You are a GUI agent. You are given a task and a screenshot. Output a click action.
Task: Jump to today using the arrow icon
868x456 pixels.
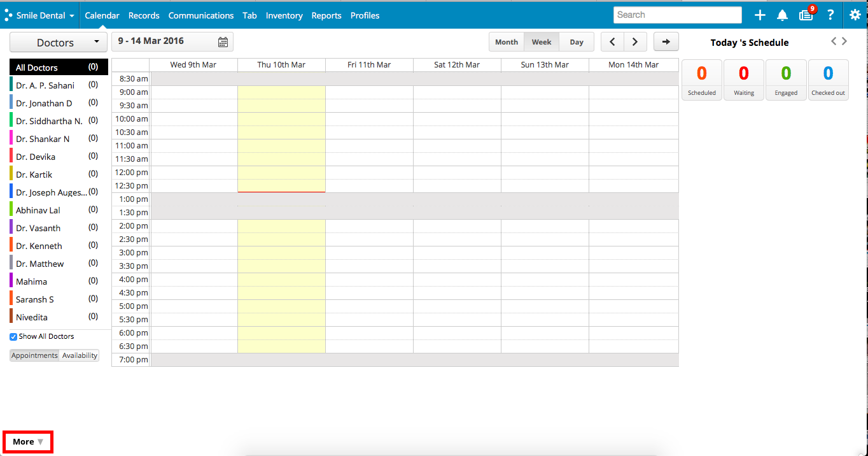click(666, 41)
